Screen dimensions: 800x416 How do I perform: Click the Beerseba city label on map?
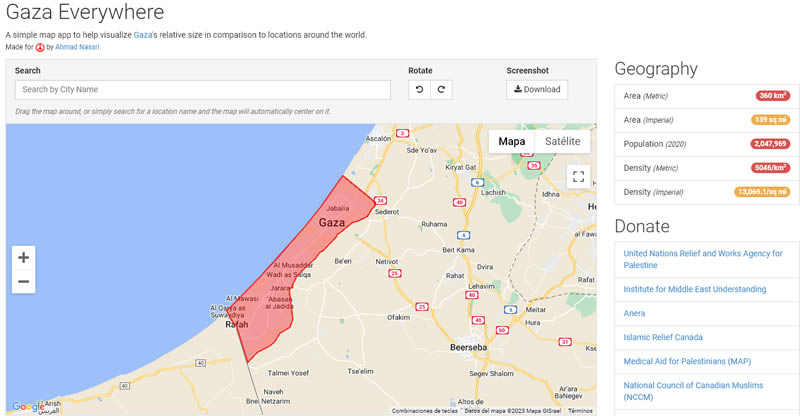pos(468,348)
